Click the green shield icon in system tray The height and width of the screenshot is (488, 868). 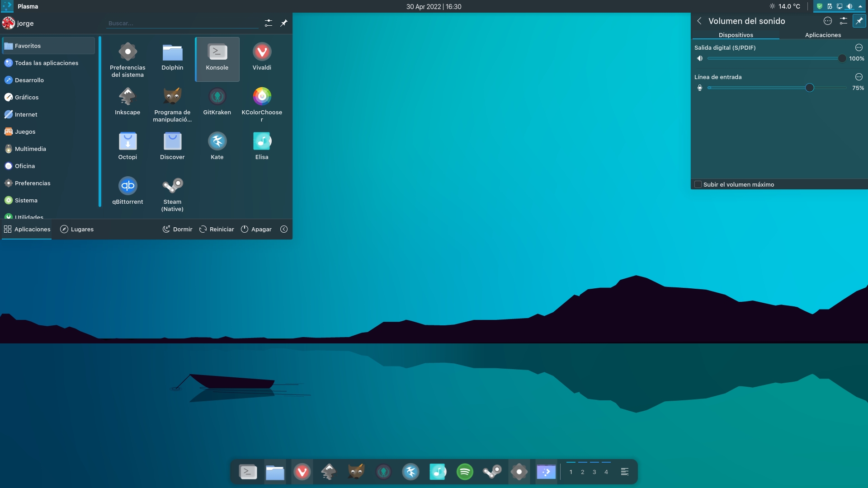[820, 6]
